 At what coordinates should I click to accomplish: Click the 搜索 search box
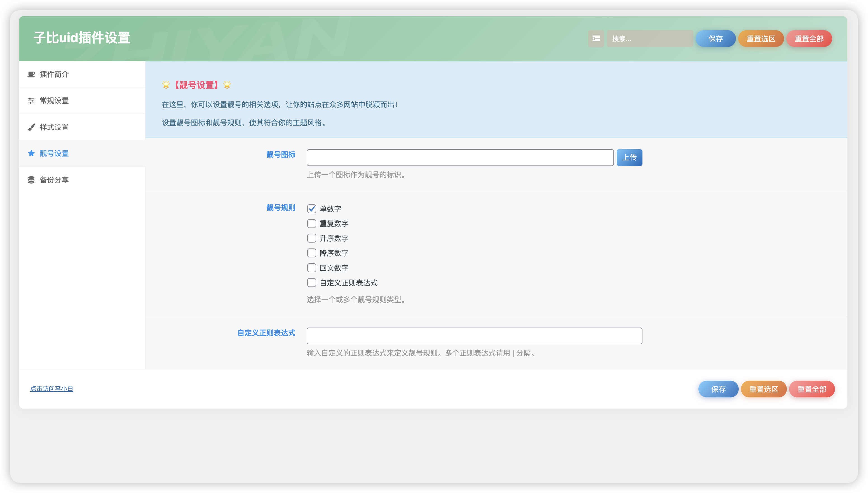650,39
